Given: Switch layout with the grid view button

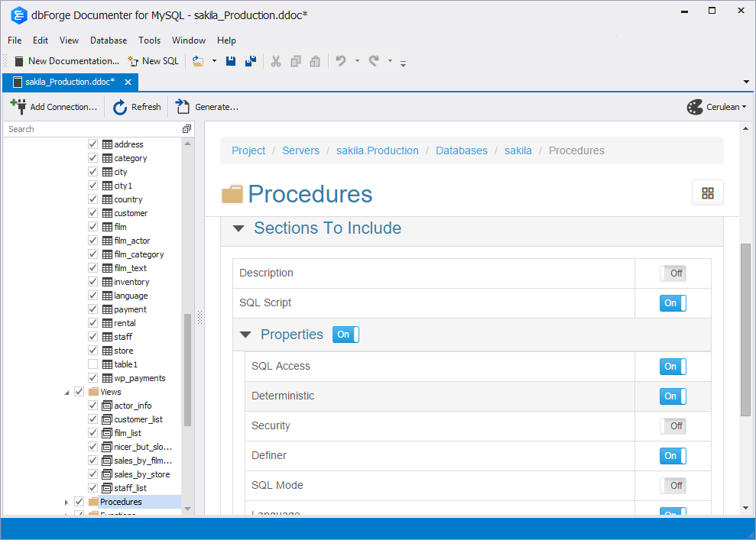Looking at the screenshot, I should pyautogui.click(x=708, y=193).
